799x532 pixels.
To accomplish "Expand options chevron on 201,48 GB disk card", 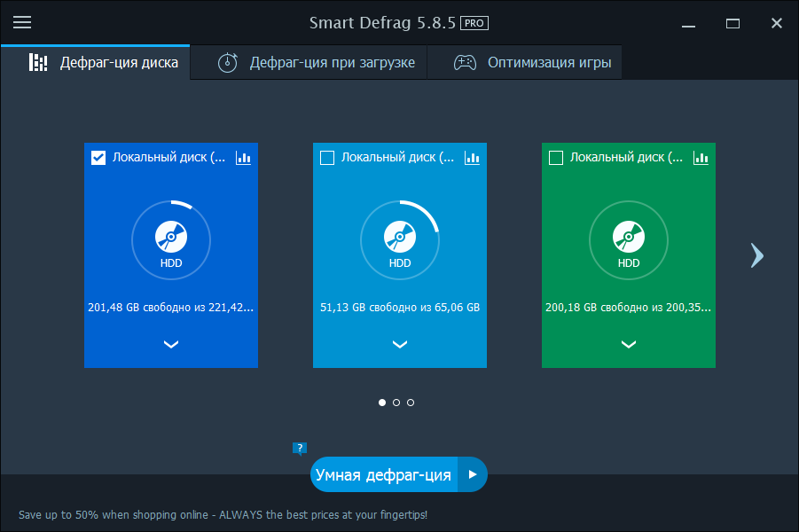I will 171,345.
